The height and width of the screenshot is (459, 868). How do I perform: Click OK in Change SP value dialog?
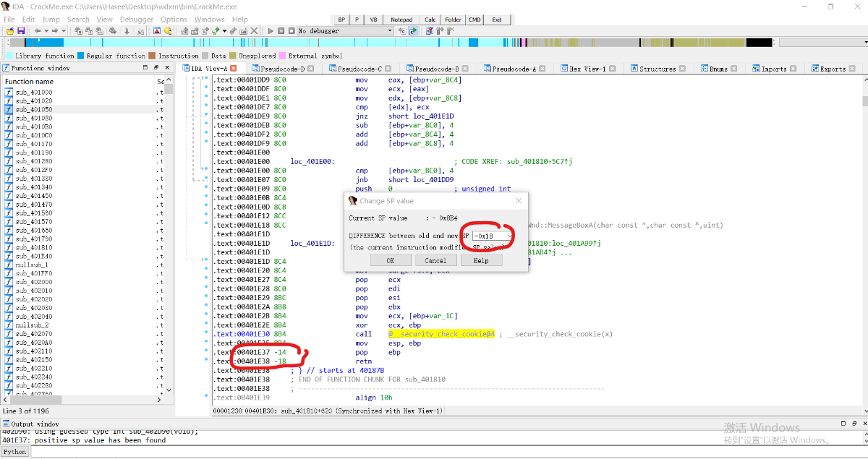tap(390, 260)
